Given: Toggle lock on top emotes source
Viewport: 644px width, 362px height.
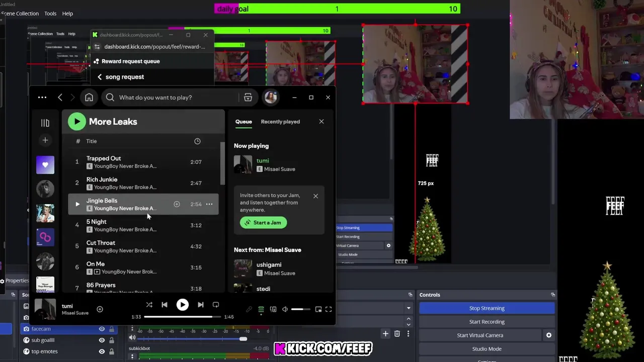Looking at the screenshot, I should tap(112, 351).
